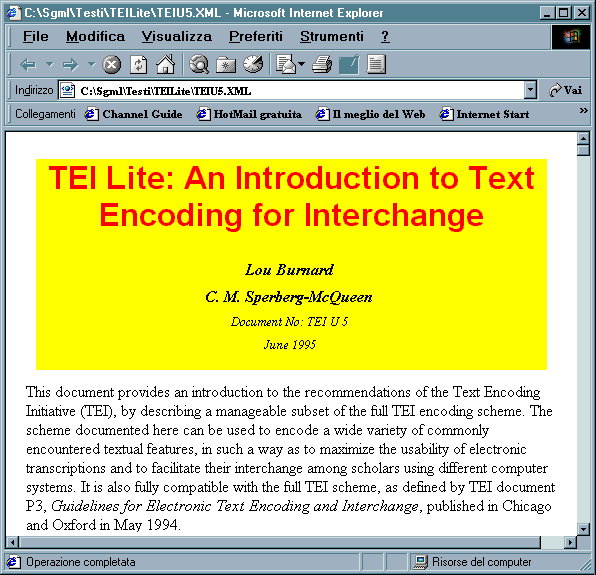Open the address bar dropdown list
Viewport: 596px width, 575px height.
pos(530,90)
